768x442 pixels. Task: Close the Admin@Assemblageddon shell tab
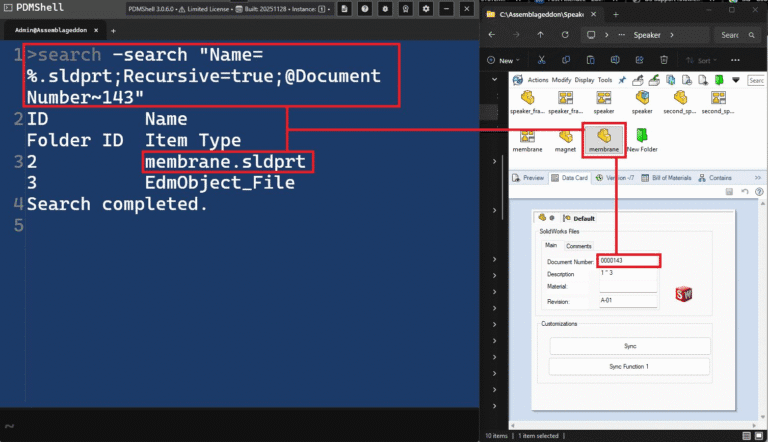click(96, 30)
